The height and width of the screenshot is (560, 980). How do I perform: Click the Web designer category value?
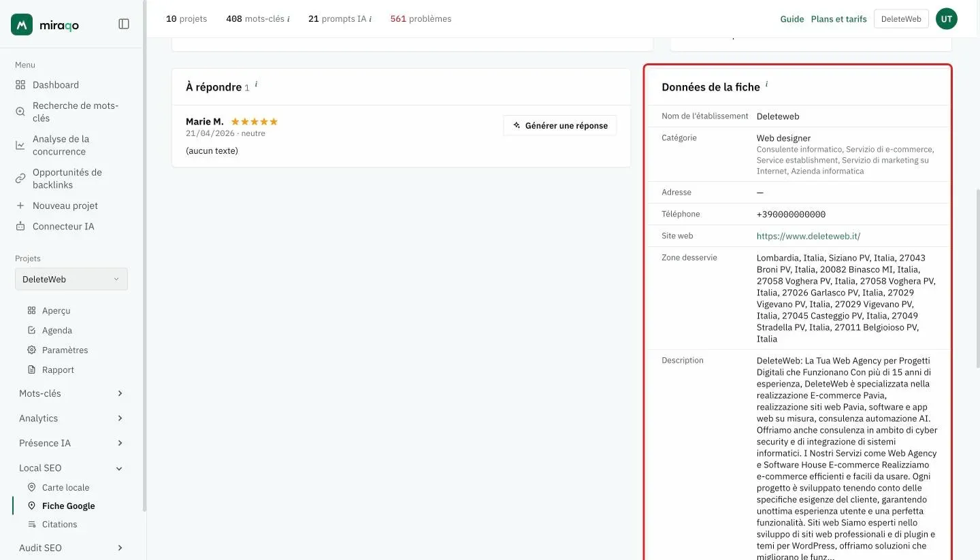783,138
